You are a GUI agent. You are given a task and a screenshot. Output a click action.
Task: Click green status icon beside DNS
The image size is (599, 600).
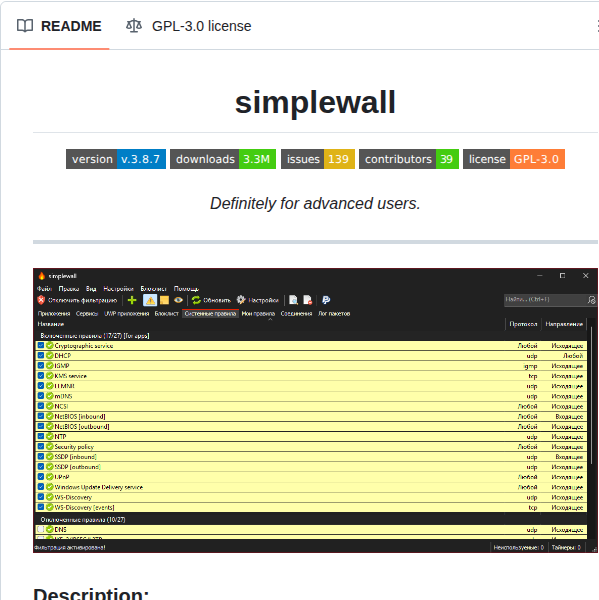(x=50, y=530)
